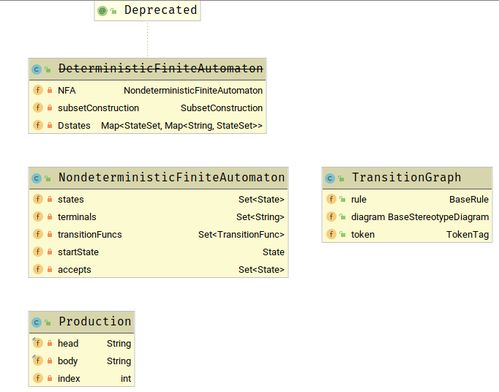
Task: Select the subsetConstruction field row
Action: tap(147, 108)
